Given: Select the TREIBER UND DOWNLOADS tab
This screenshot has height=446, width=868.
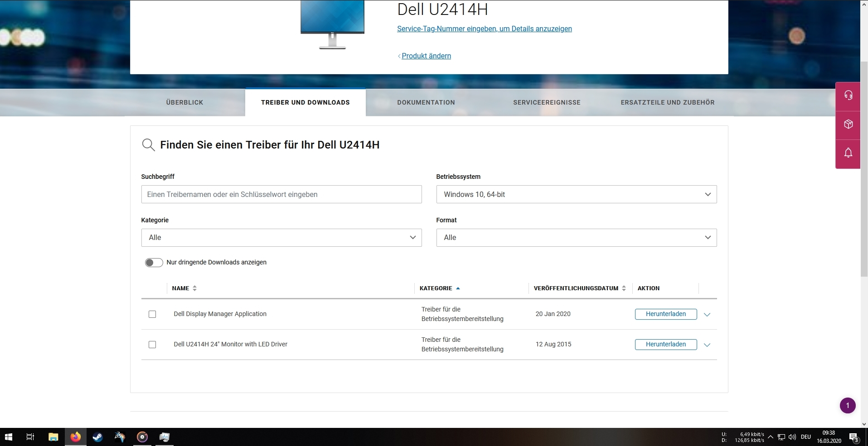Looking at the screenshot, I should click(305, 102).
